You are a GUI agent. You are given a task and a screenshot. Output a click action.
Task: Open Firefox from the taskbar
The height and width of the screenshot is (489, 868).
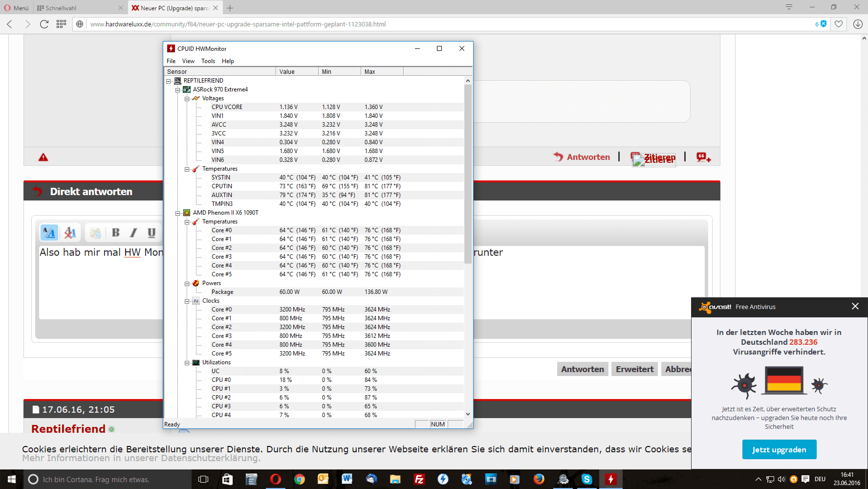coord(539,479)
